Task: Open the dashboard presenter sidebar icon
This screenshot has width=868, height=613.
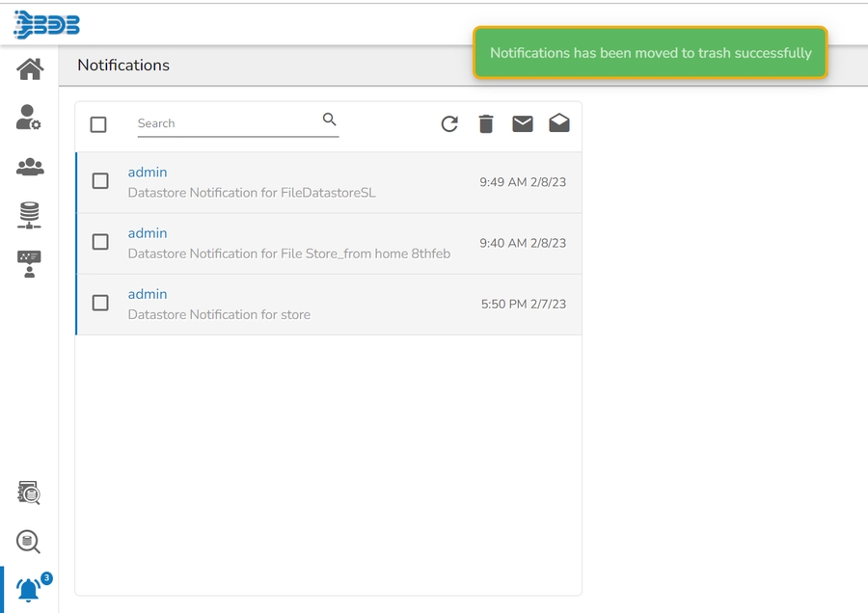Action: click(x=29, y=264)
